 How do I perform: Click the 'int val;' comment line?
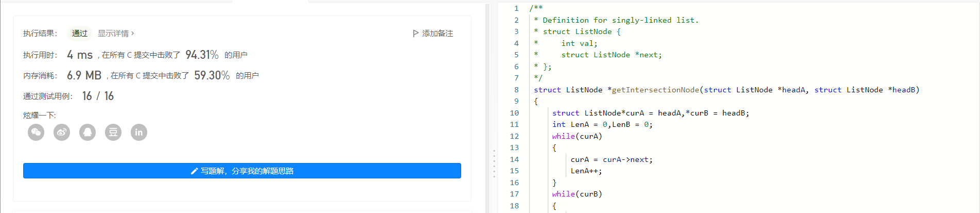click(580, 43)
